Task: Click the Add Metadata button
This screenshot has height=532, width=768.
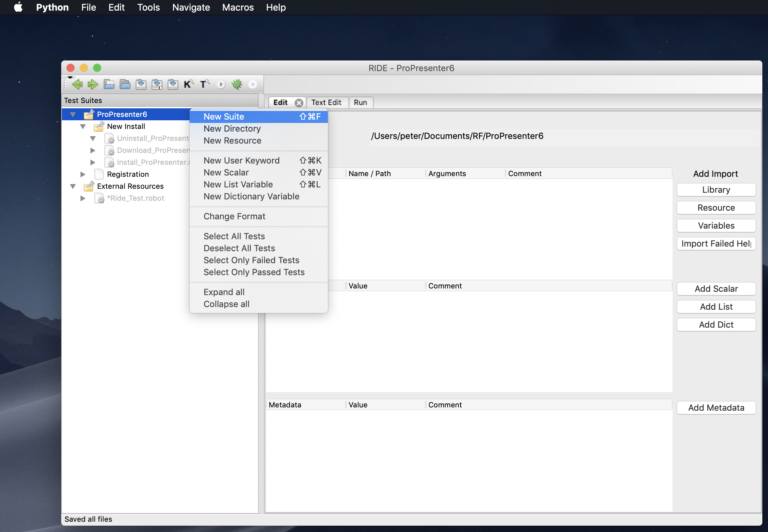Action: coord(716,408)
